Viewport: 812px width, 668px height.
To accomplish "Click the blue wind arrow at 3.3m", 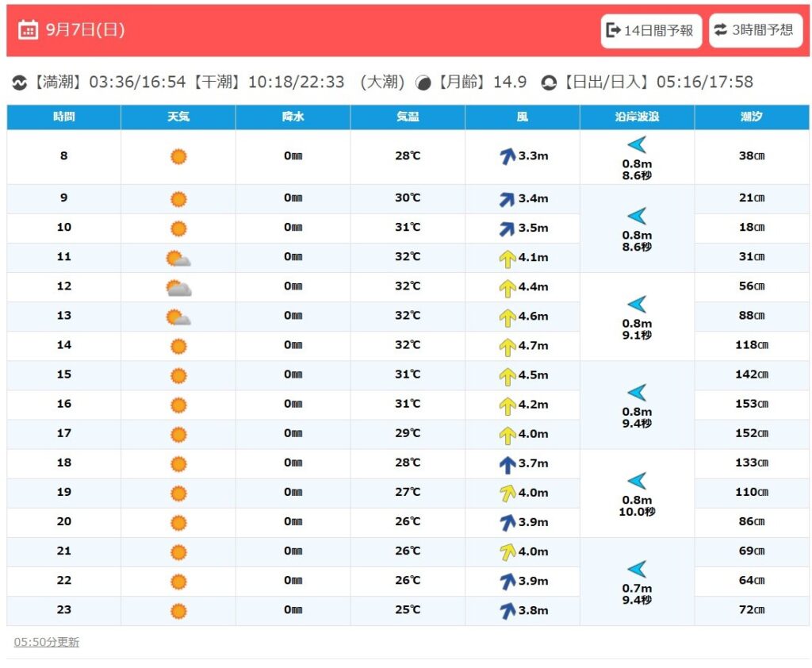I will 507,156.
